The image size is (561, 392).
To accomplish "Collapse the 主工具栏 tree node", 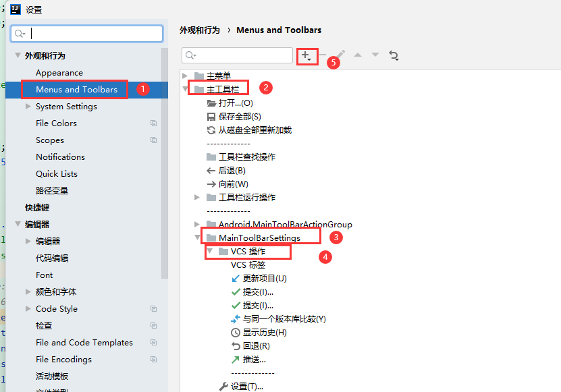I will coord(185,89).
